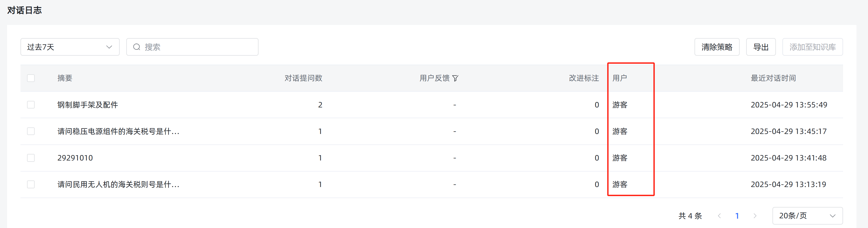Select checkbox for 请问民用无人机 row
Image resolution: width=868 pixels, height=228 pixels.
[31, 184]
